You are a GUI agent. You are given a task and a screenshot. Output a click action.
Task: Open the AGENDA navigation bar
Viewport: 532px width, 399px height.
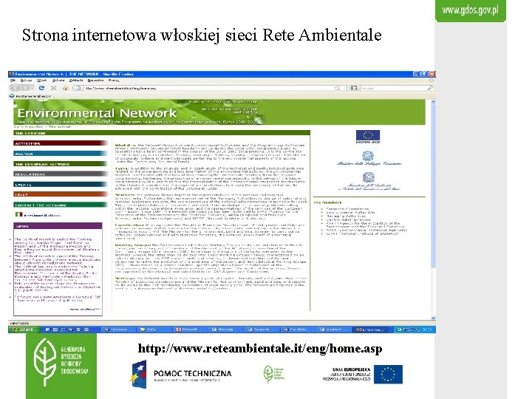[x=61, y=154]
